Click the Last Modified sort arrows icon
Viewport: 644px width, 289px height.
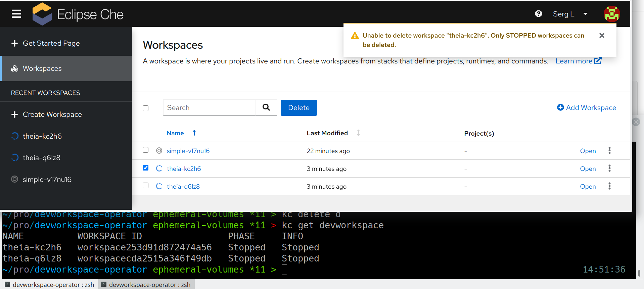(x=358, y=133)
